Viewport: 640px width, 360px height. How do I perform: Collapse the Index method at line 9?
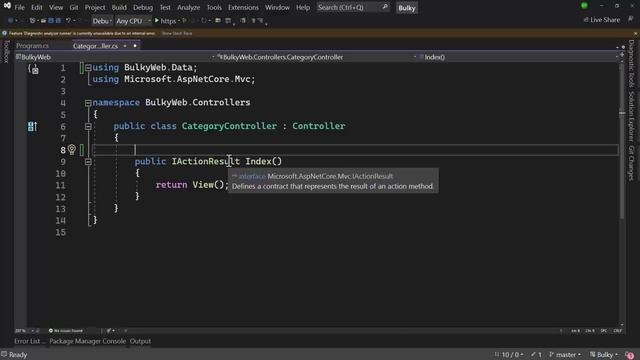coord(88,162)
